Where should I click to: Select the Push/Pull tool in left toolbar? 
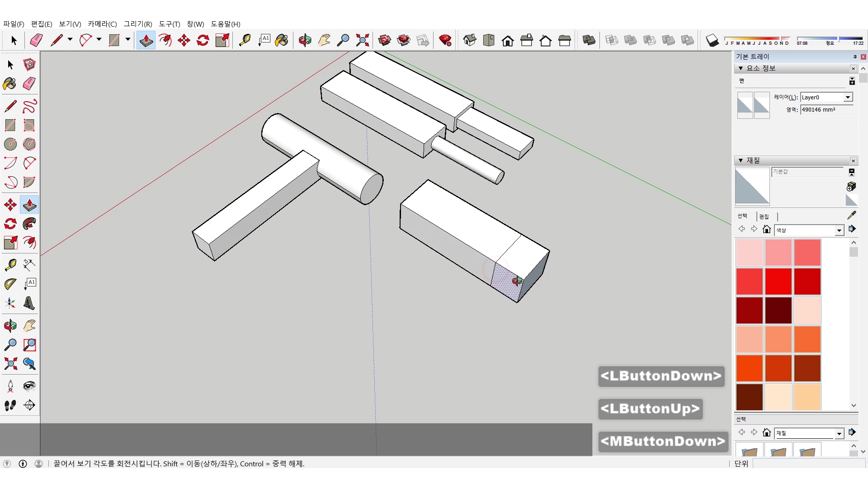click(x=29, y=205)
